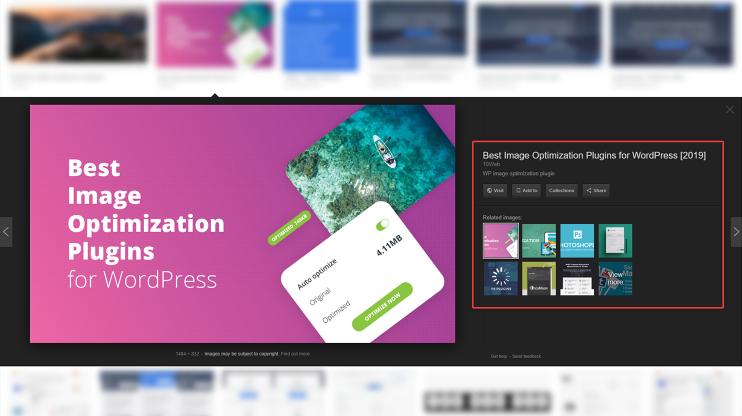Click the Visit button
This screenshot has height=416, width=742.
point(495,190)
